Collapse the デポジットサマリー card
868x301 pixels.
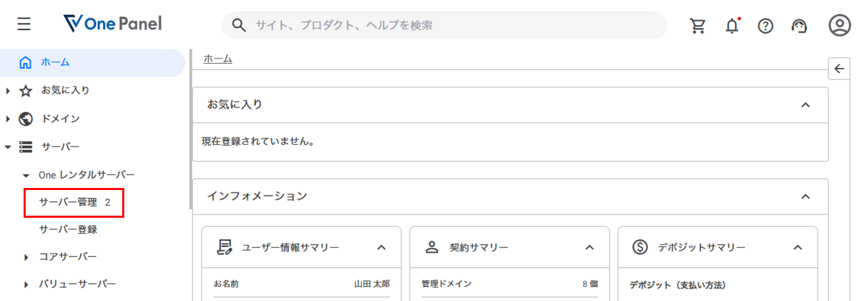tap(798, 247)
